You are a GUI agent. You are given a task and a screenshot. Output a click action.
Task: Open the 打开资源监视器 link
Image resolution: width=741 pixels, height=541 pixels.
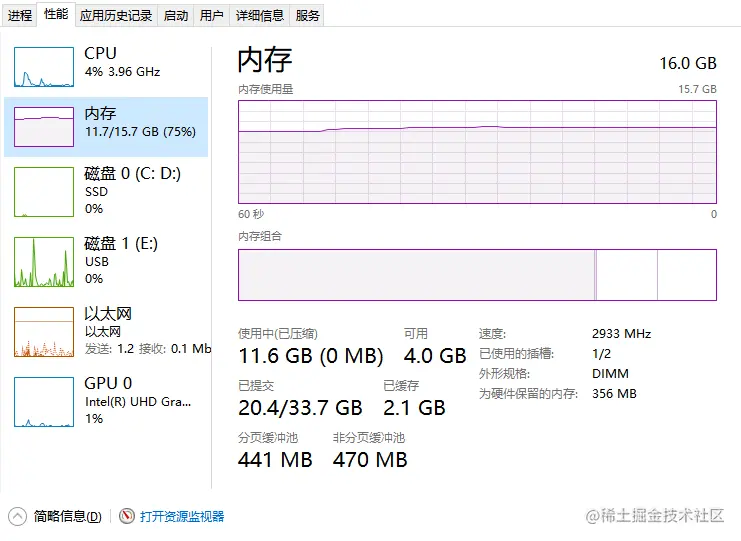point(182,517)
